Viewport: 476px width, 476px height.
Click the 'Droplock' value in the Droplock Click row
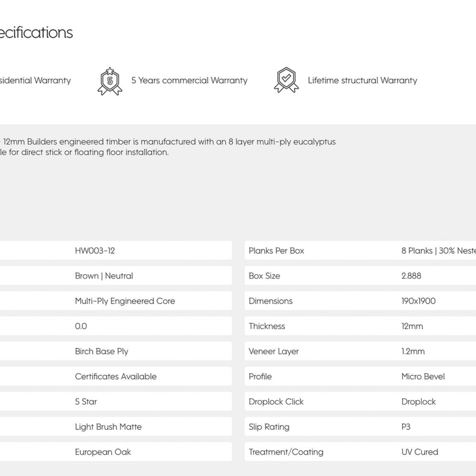point(418,402)
